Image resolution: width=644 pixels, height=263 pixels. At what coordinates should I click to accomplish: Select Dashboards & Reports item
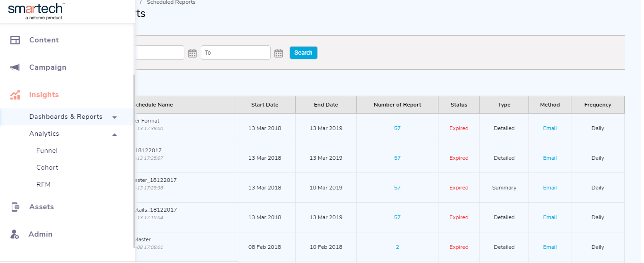pos(66,116)
